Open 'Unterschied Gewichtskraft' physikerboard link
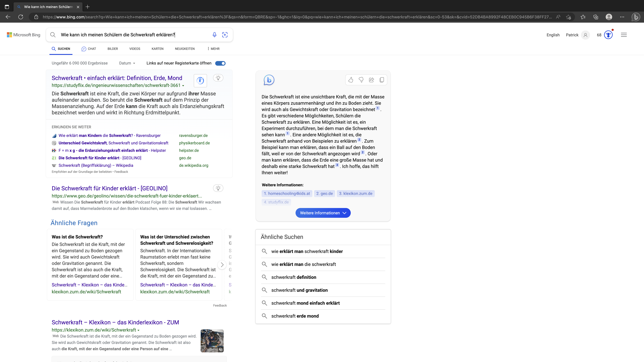The image size is (644, 362). coord(113,143)
